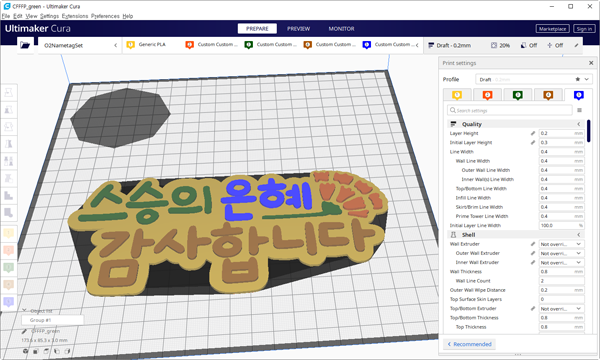Image resolution: width=600 pixels, height=360 pixels.
Task: Select Group #1 in object list
Action: click(52, 320)
